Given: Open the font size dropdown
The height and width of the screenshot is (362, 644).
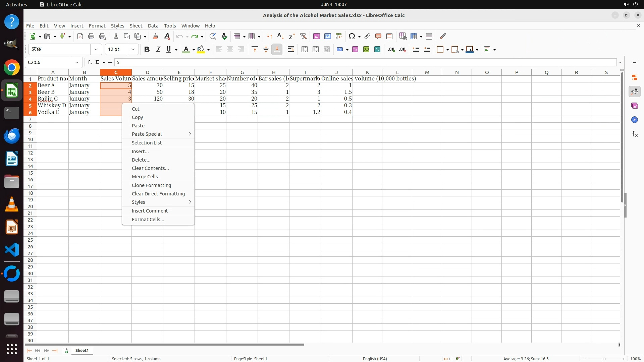Looking at the screenshot, I should 133,50.
